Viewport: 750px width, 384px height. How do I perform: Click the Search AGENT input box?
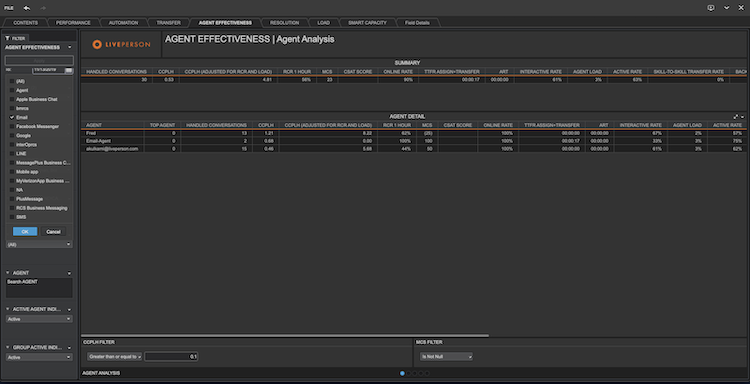pyautogui.click(x=39, y=288)
